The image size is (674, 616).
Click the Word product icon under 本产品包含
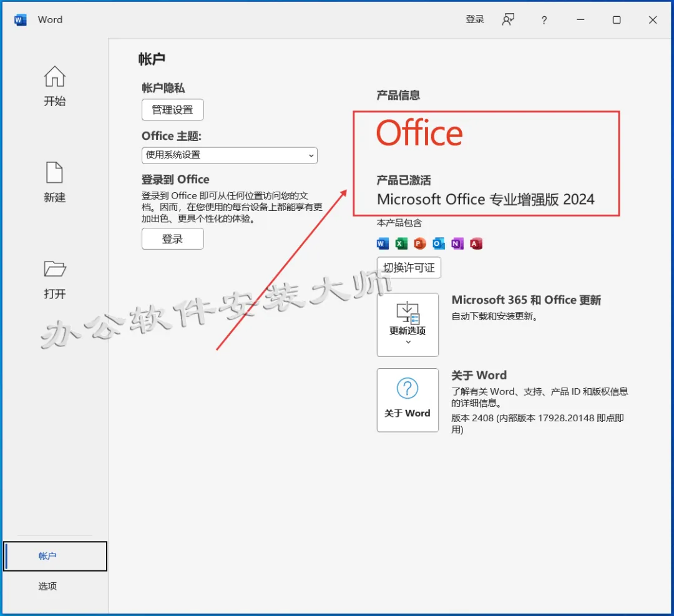tap(382, 244)
